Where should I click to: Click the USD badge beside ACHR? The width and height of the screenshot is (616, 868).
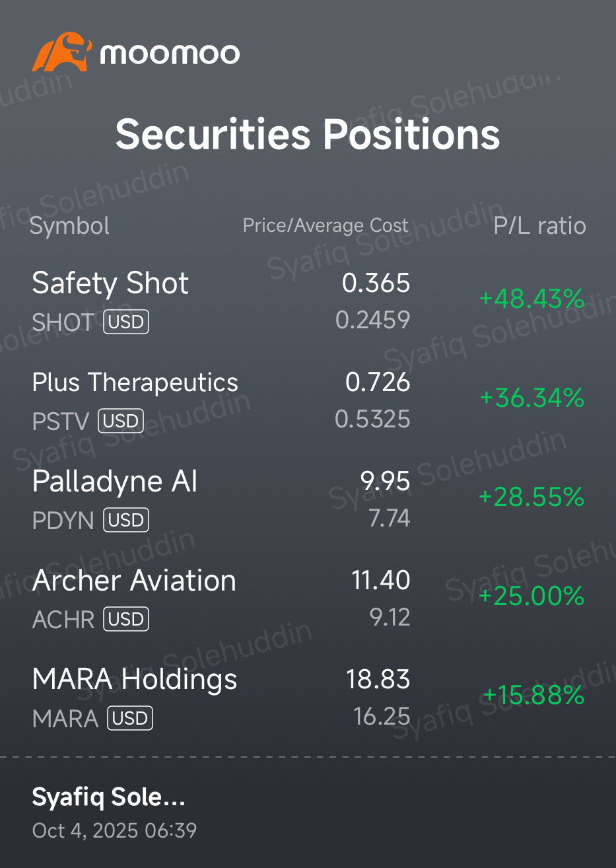(126, 619)
